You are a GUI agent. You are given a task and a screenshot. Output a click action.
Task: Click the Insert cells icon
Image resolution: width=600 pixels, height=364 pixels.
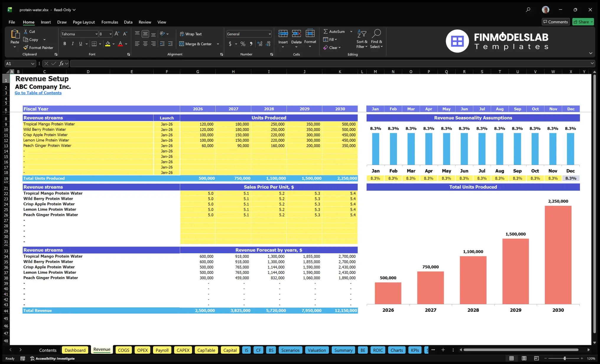pyautogui.click(x=283, y=33)
